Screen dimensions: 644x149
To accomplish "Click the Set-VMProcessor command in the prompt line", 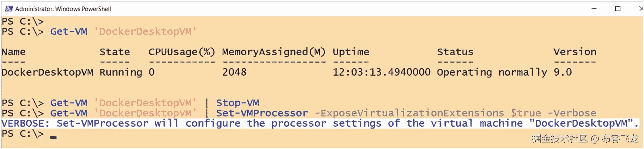I will coord(262,113).
